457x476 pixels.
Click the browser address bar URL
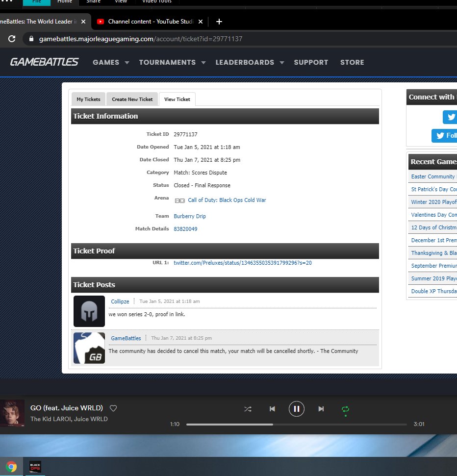pyautogui.click(x=141, y=39)
